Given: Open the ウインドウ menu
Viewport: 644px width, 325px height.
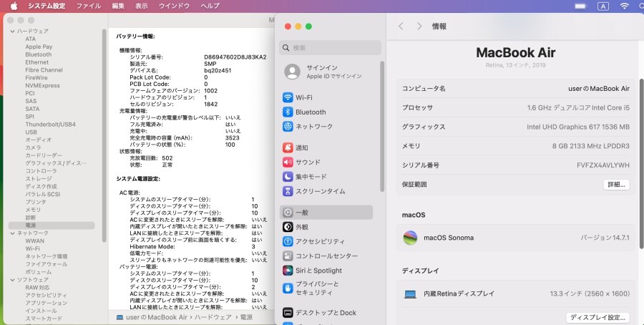Looking at the screenshot, I should click(174, 6).
